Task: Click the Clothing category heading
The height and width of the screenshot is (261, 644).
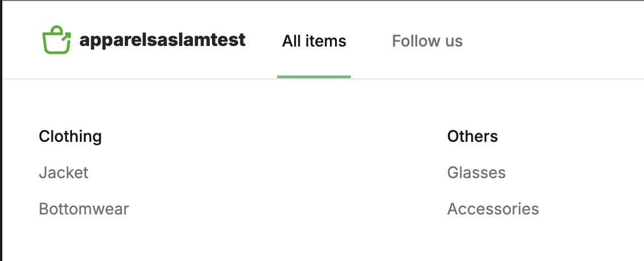Action: [x=70, y=137]
